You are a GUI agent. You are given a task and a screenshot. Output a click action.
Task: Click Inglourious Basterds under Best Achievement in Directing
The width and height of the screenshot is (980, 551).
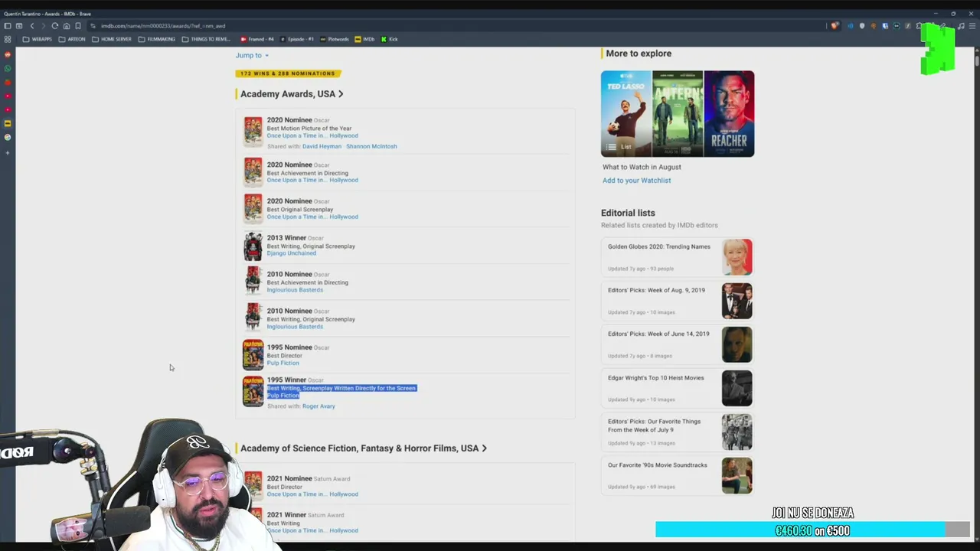[x=295, y=290]
